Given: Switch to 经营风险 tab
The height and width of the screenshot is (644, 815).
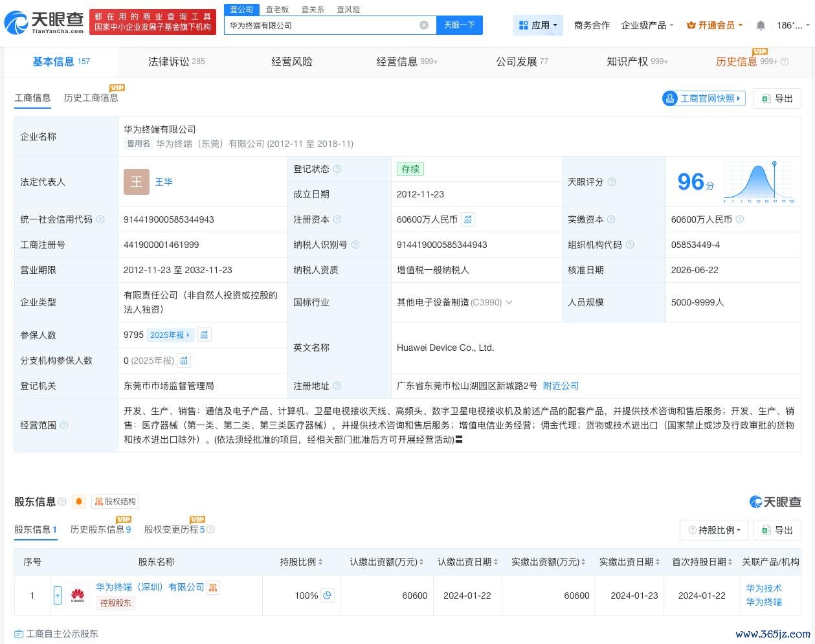Looking at the screenshot, I should (x=292, y=61).
